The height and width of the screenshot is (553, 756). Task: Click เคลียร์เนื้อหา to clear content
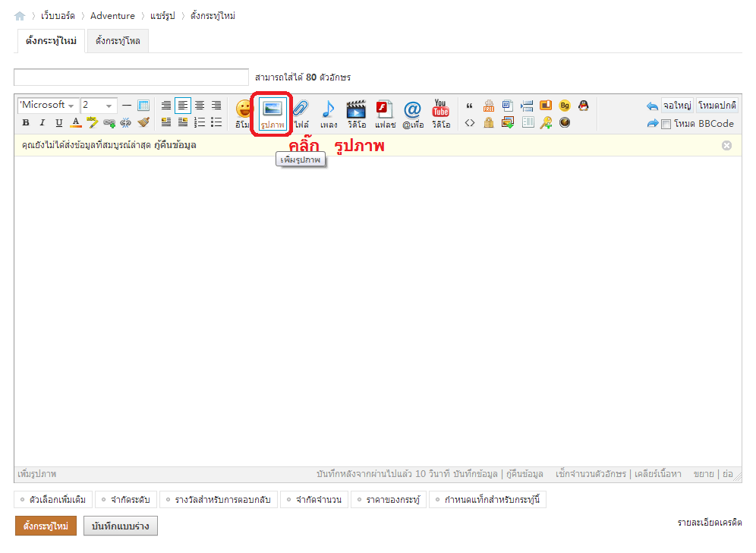[657, 474]
